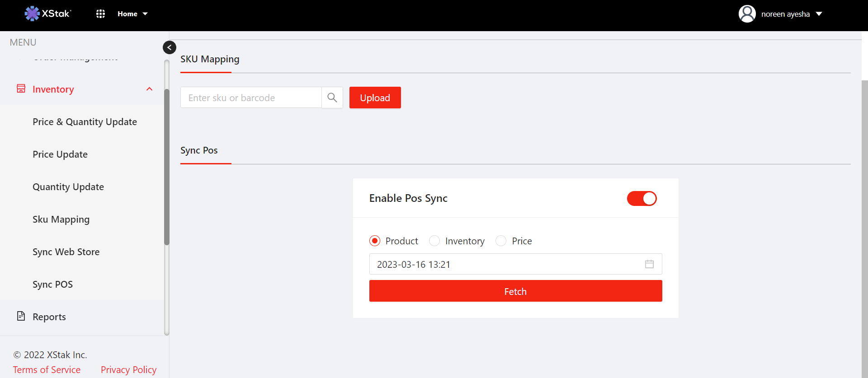Click the XStak logo icon
The height and width of the screenshot is (378, 868).
click(32, 14)
